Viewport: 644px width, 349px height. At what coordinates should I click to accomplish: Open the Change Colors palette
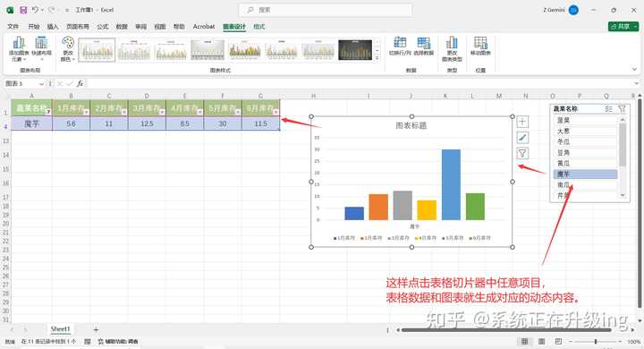click(x=68, y=49)
